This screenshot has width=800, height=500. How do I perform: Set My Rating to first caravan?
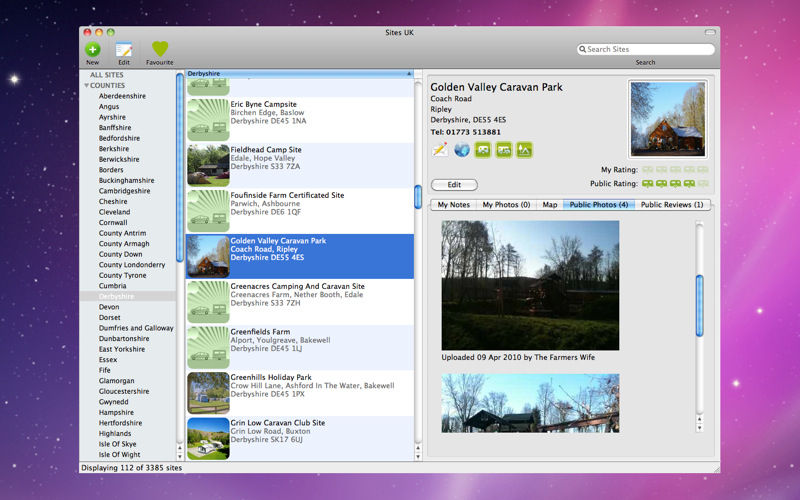tap(647, 169)
